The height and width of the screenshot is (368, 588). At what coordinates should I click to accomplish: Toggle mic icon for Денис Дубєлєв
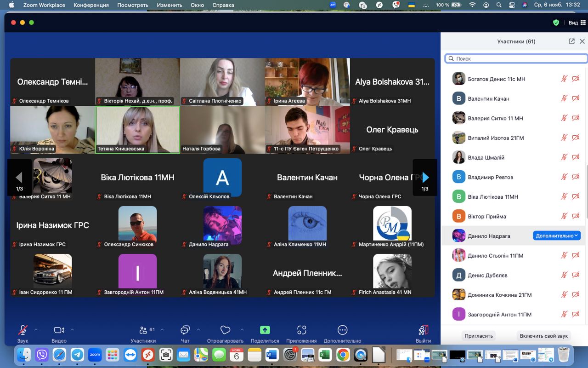tap(564, 275)
